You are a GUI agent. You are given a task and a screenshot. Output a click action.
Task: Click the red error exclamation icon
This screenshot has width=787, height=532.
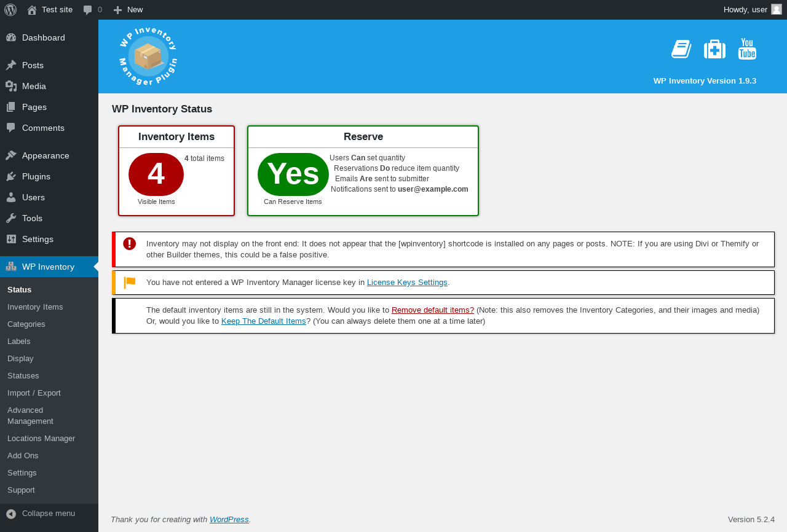point(129,244)
